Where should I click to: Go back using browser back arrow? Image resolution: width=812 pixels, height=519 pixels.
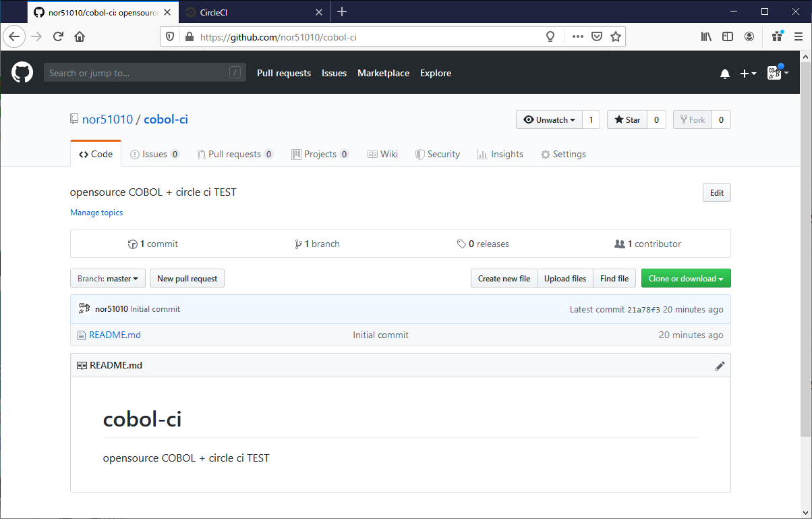coord(14,36)
